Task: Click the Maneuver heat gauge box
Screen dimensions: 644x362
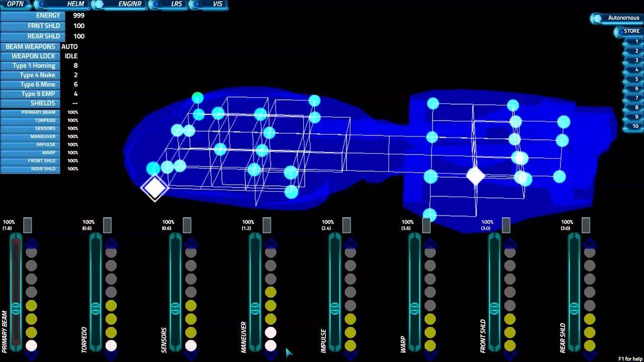Action: (267, 225)
